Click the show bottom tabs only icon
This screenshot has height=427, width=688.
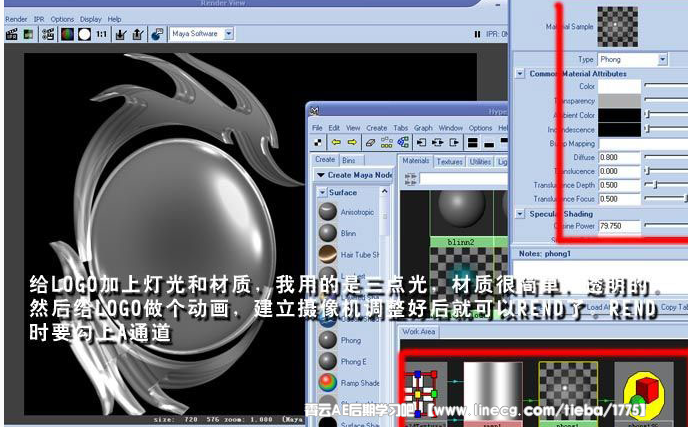tap(489, 143)
